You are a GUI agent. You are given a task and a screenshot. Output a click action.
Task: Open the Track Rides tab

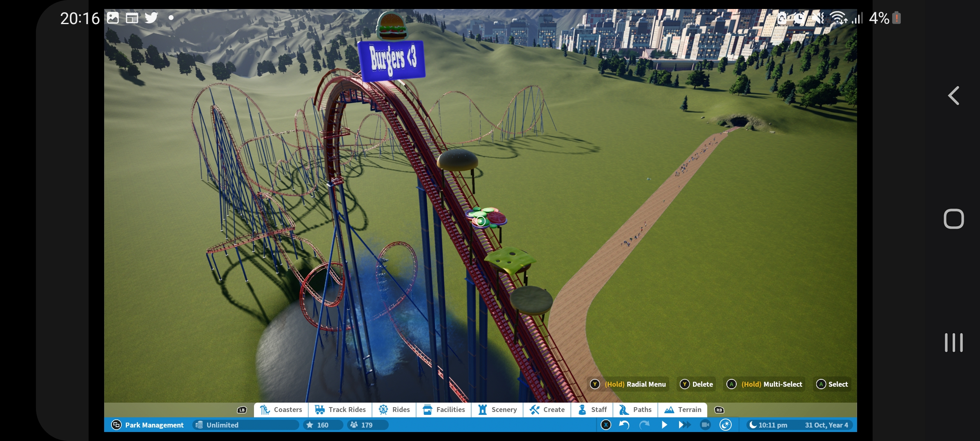click(x=340, y=410)
